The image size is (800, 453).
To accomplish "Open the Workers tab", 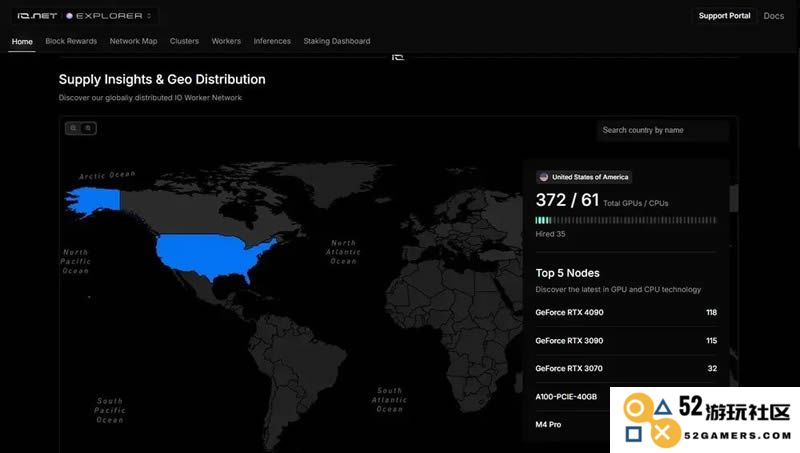I will [226, 41].
